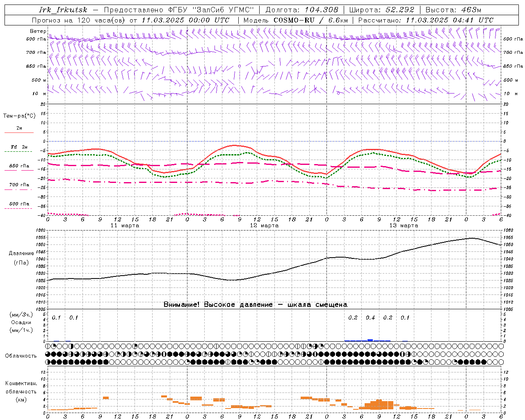Click the calculation time "Рассчитано: 11.03.2025 04:41 UTC"
This screenshot has height=420, width=525.
[x=426, y=20]
